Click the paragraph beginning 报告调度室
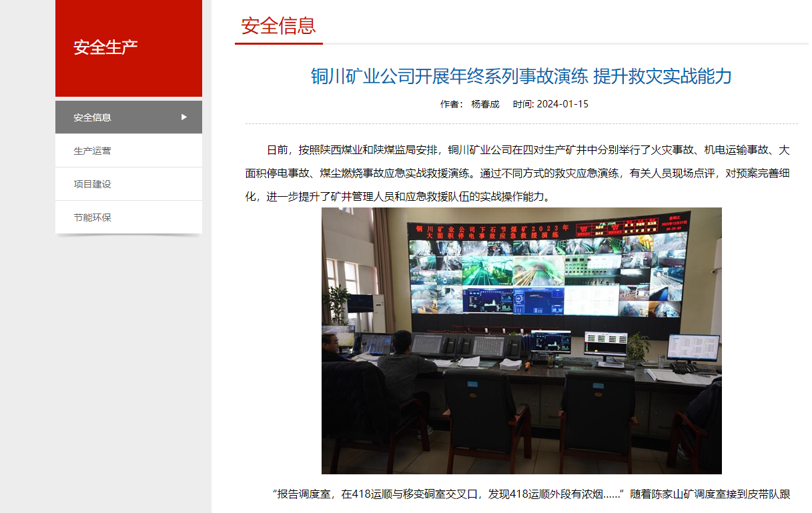 point(530,494)
